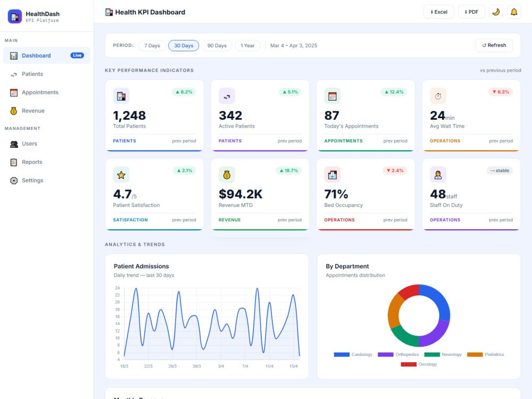Viewport: 532px width, 399px height.
Task: Toggle Orthopedics purple legend swatch
Action: click(x=385, y=354)
